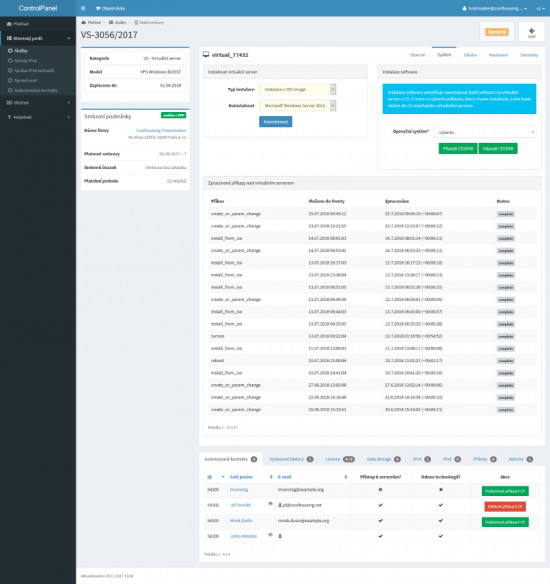
Task: Click the red Odebrat přístup k CP button
Action: (x=505, y=507)
